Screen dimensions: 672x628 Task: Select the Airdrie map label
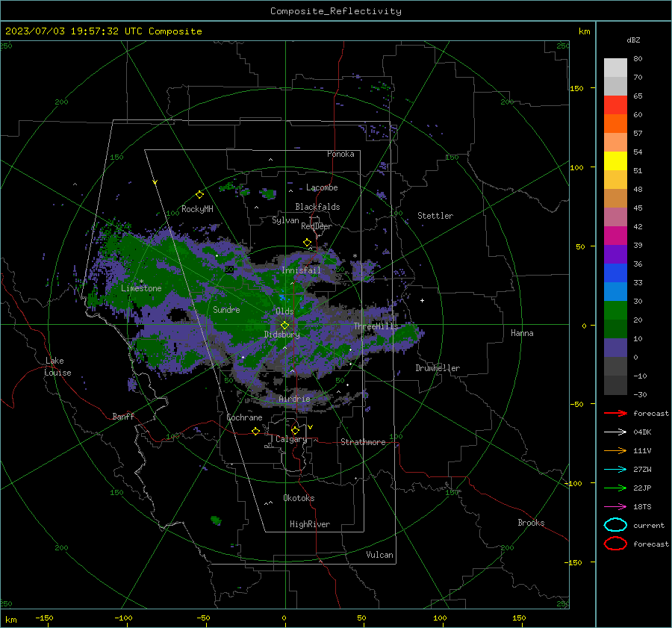pos(294,399)
